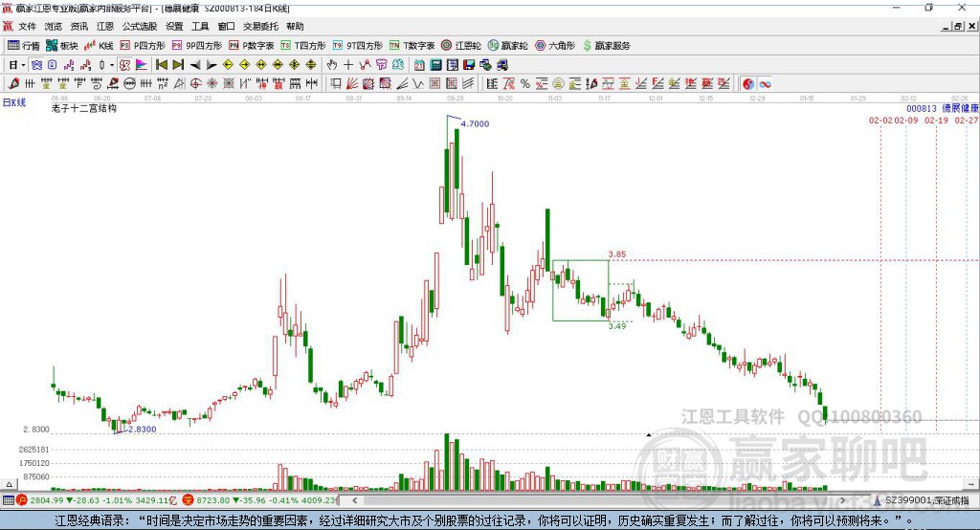Open the 工具 menu

pyautogui.click(x=200, y=26)
